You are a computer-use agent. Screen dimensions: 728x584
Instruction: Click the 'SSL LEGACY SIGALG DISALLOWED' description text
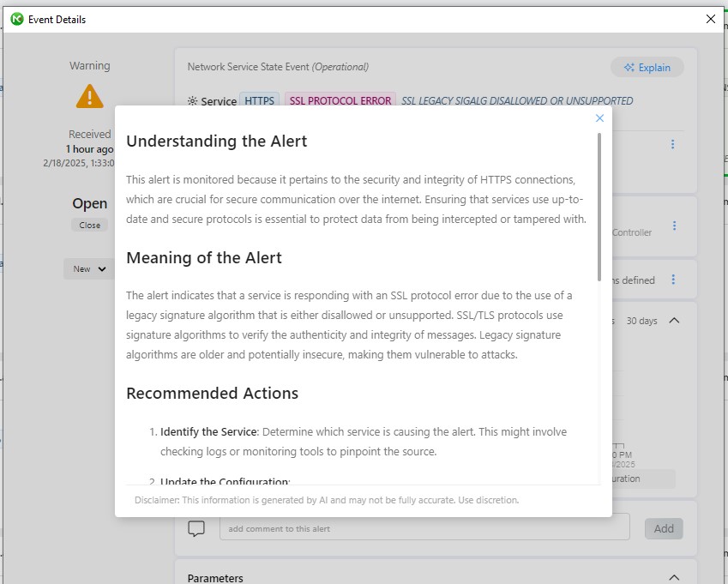(x=517, y=100)
